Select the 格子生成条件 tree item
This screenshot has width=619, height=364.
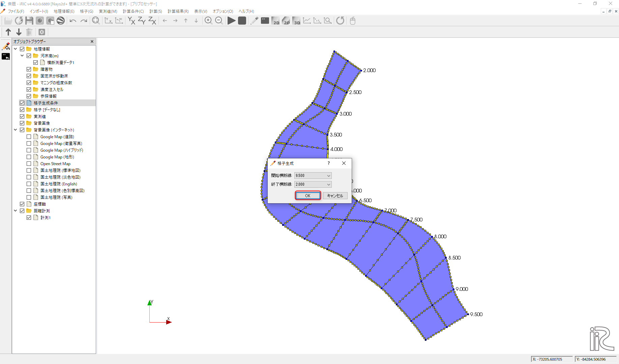click(x=46, y=103)
